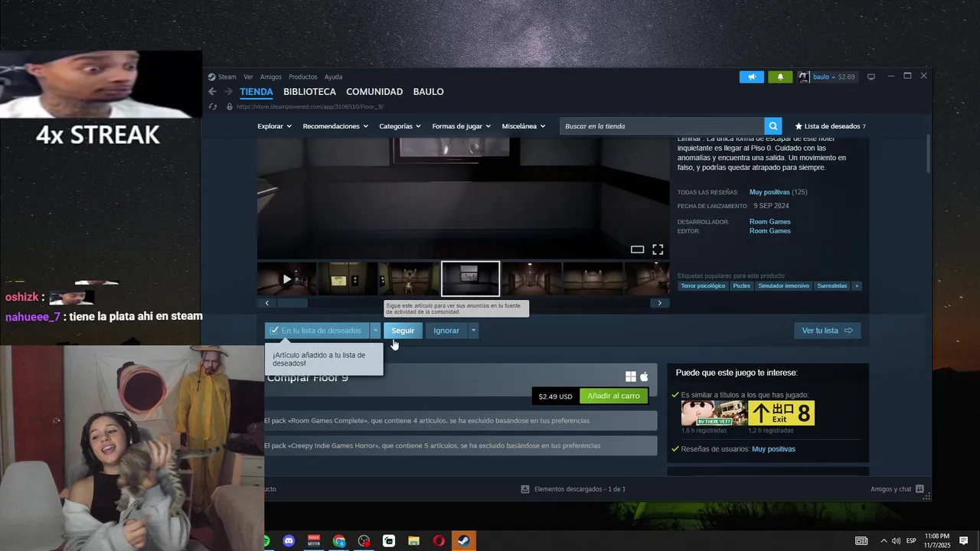980x551 pixels.
Task: Go back with the left arrow
Action: [213, 92]
